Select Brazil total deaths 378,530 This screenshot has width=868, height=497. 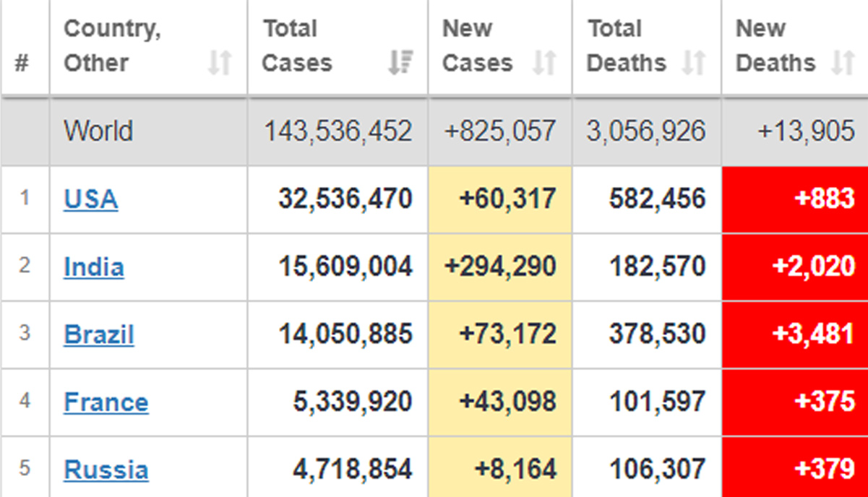click(658, 334)
